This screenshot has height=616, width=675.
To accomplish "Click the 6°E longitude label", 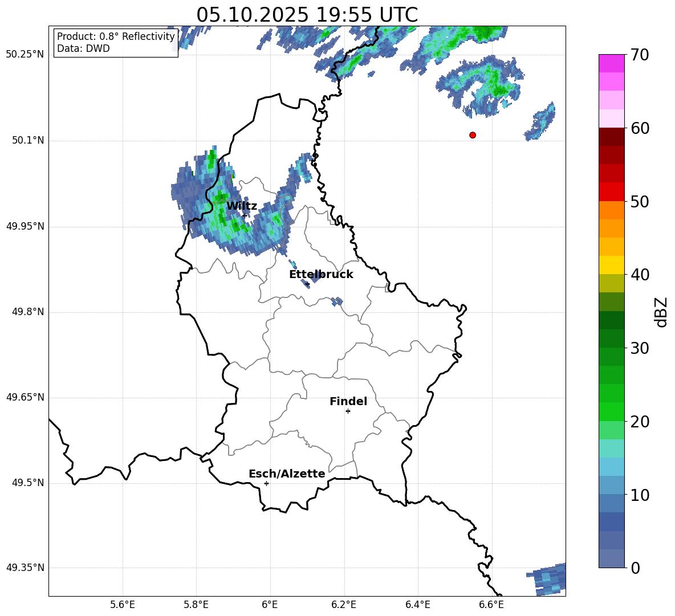I will (270, 605).
